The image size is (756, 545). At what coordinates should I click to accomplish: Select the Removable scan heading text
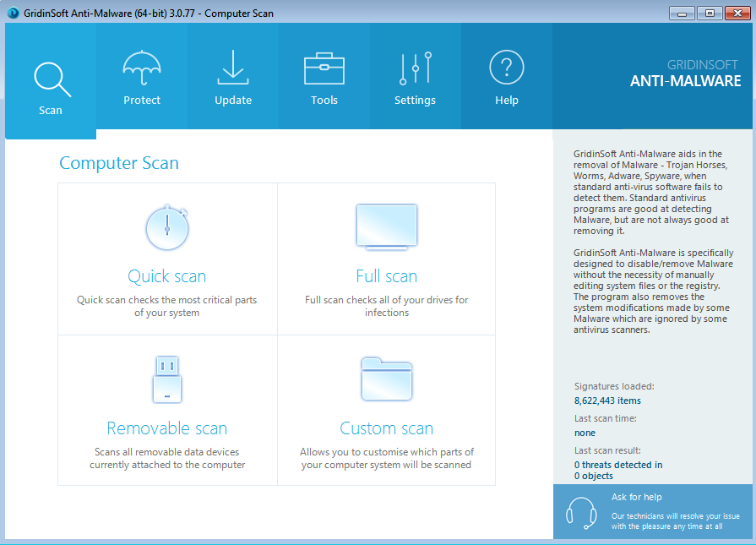click(x=166, y=428)
